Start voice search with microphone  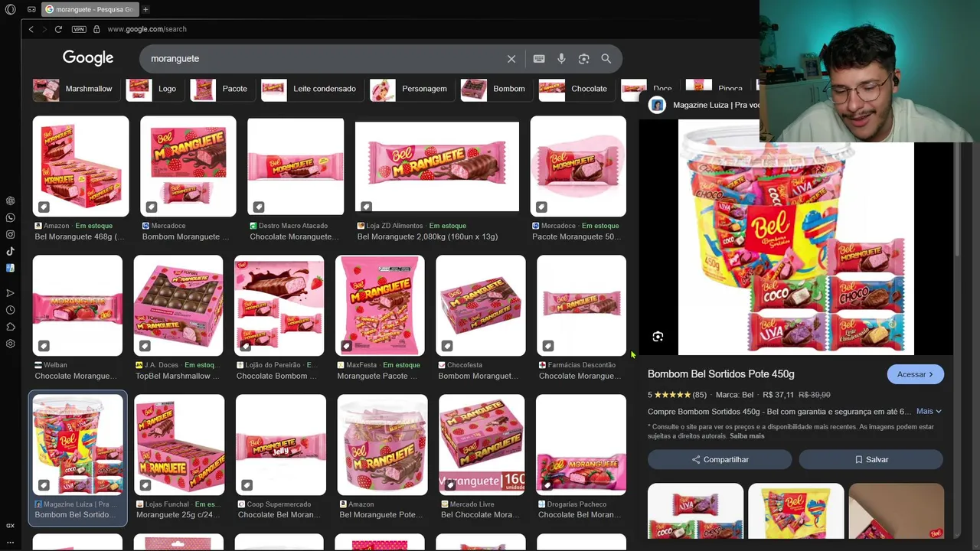click(561, 59)
